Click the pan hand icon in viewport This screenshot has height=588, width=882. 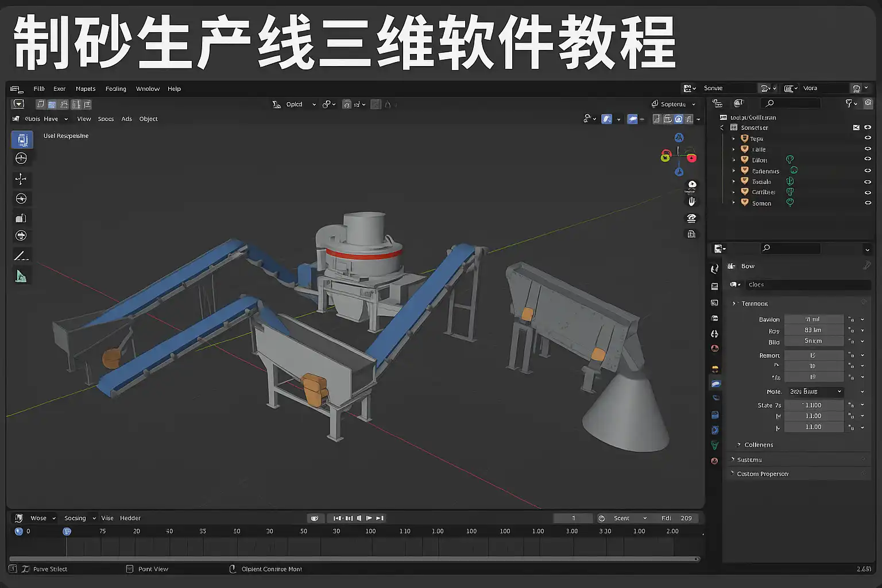tap(691, 201)
